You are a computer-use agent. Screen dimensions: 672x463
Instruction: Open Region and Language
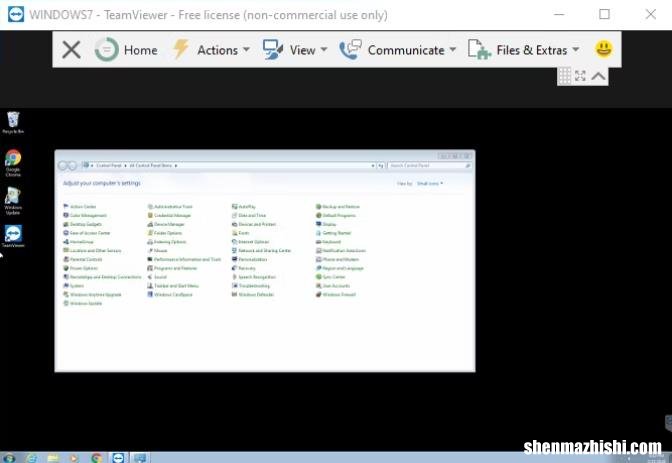tap(340, 268)
